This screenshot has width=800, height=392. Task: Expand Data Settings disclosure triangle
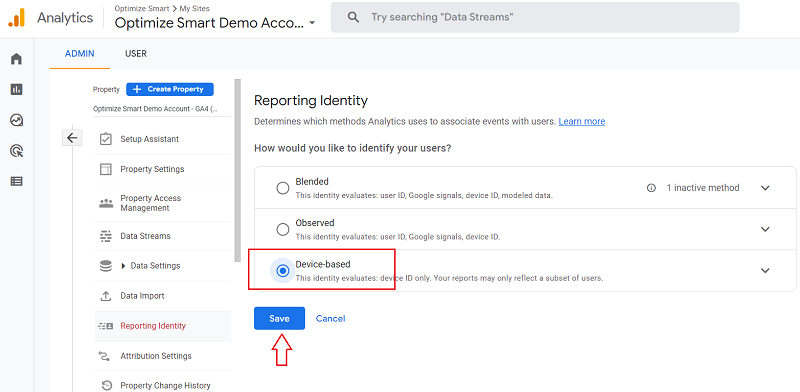point(123,266)
